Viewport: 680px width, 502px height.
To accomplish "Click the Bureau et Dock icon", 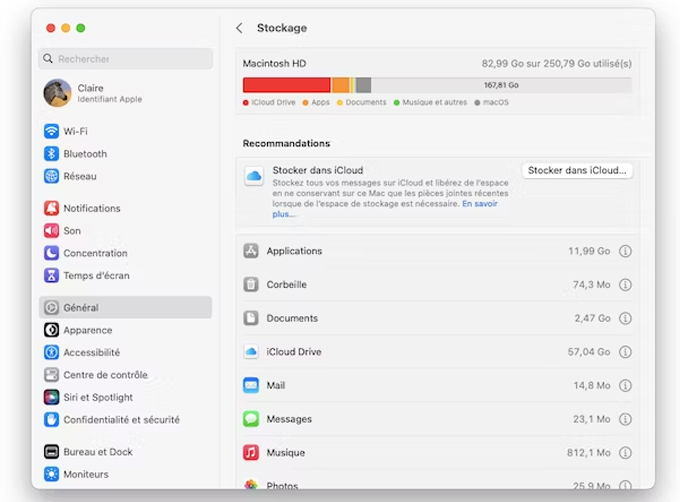I will [51, 452].
